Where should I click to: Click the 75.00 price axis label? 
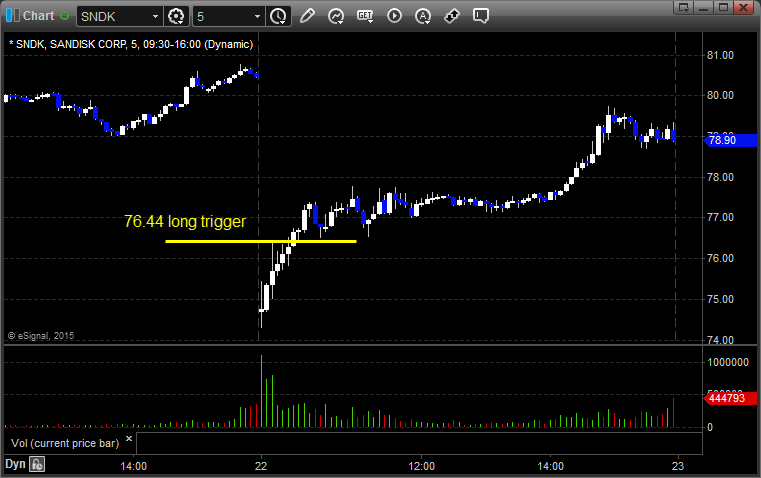(720, 299)
